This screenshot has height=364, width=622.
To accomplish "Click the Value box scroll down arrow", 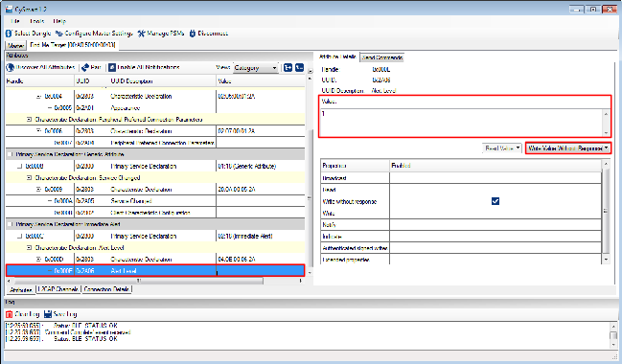I will [x=606, y=133].
